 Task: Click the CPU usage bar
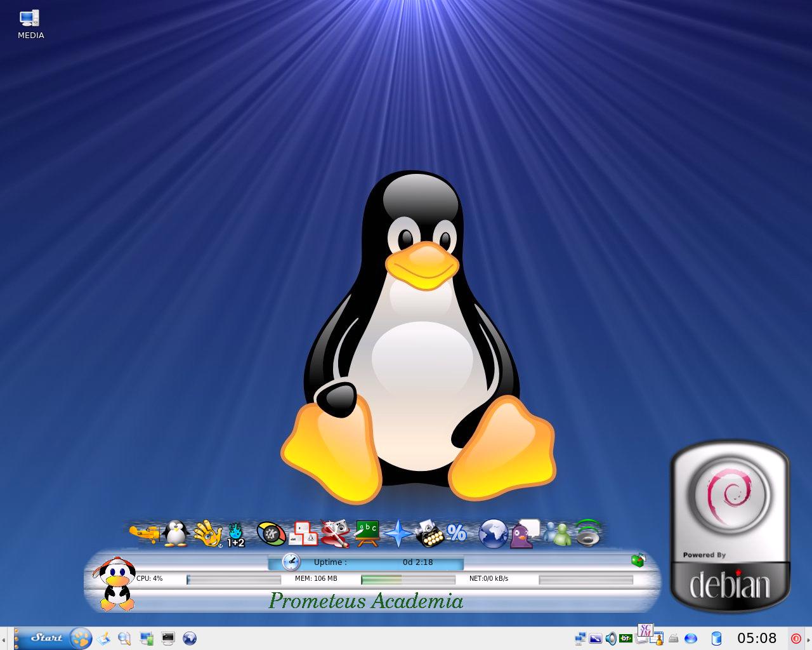click(x=233, y=580)
